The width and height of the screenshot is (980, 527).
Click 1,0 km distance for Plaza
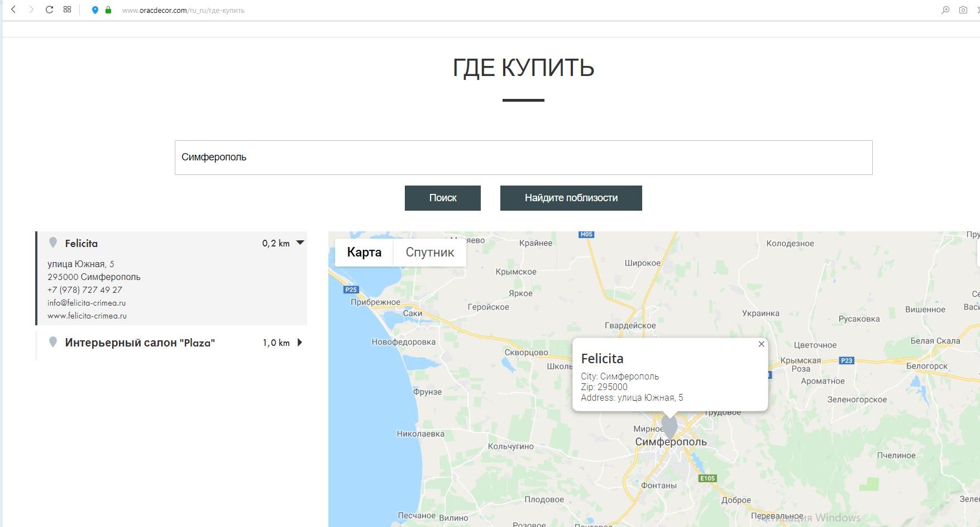(x=276, y=343)
